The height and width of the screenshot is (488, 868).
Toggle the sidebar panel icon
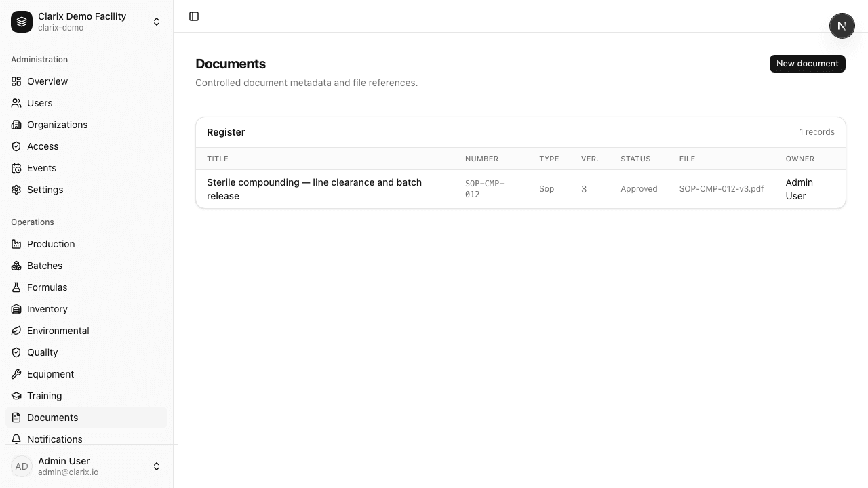coord(194,16)
